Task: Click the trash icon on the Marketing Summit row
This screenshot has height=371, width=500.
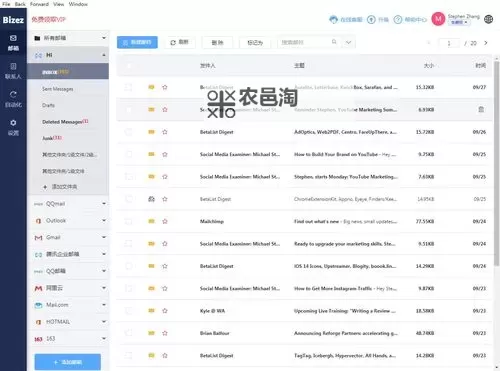Action: (x=481, y=109)
